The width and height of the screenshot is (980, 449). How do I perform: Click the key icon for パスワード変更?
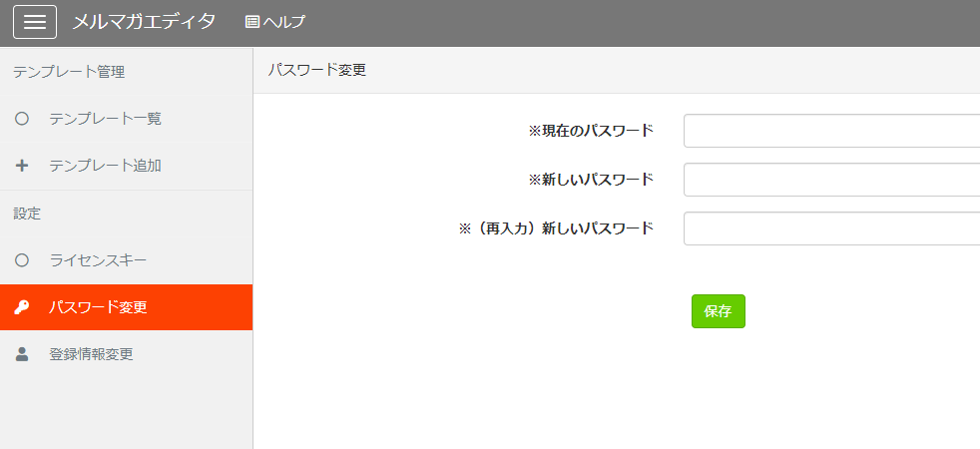pyautogui.click(x=22, y=307)
